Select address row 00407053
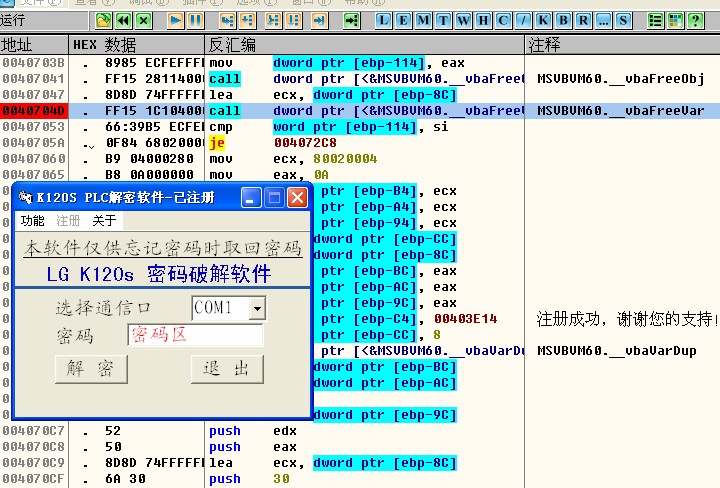Image resolution: width=720 pixels, height=488 pixels. 34,127
